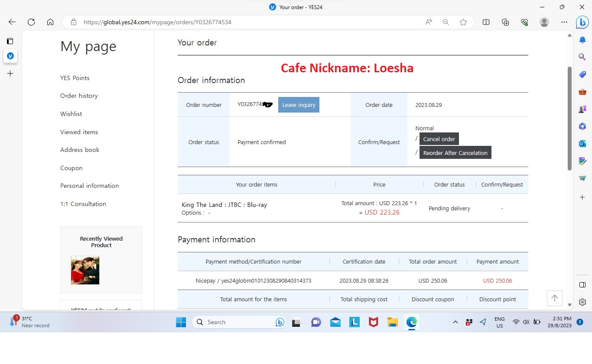Image resolution: width=592 pixels, height=364 pixels.
Task: Show hidden system tray icons chevron
Action: (455, 322)
